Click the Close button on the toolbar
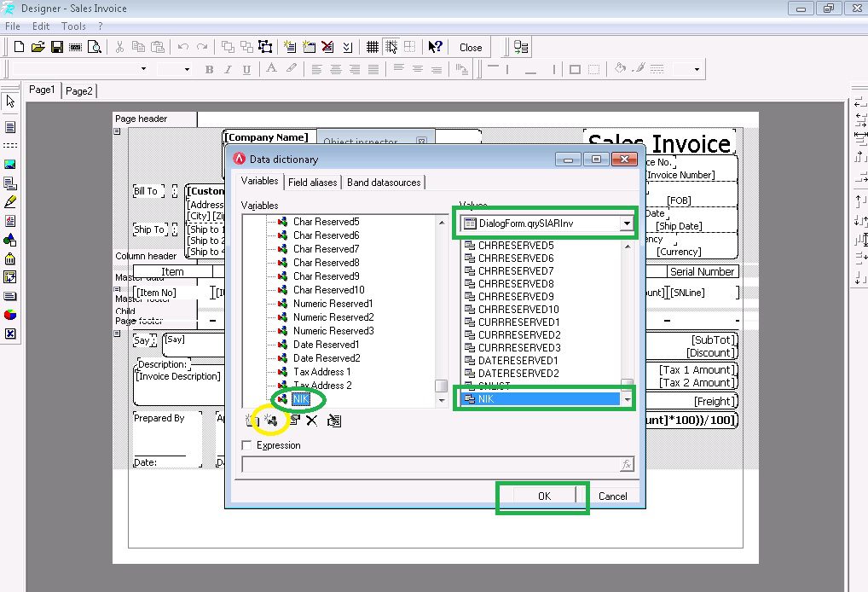The height and width of the screenshot is (592, 868). pyautogui.click(x=472, y=47)
